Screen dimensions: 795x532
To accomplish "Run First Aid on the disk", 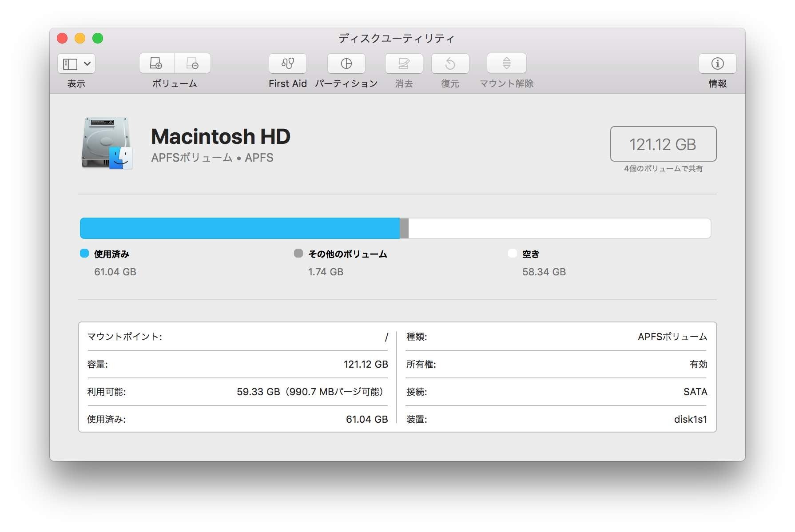I will coord(288,64).
